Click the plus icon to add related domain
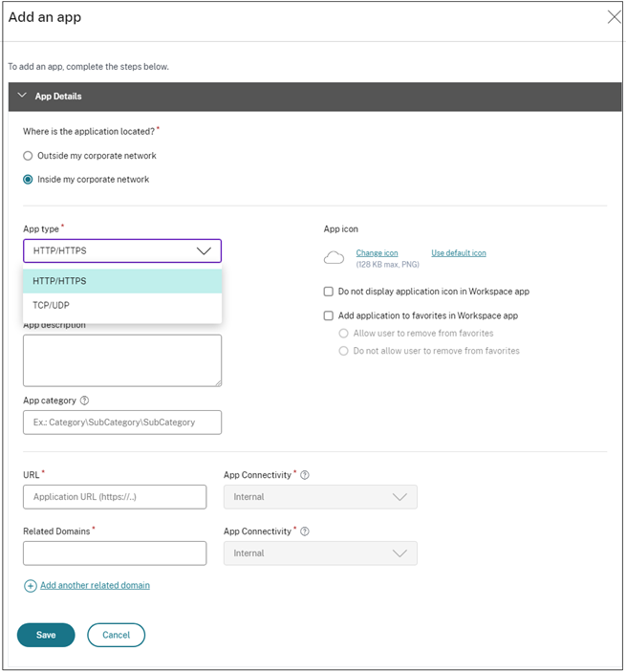The height and width of the screenshot is (672, 626). (31, 586)
